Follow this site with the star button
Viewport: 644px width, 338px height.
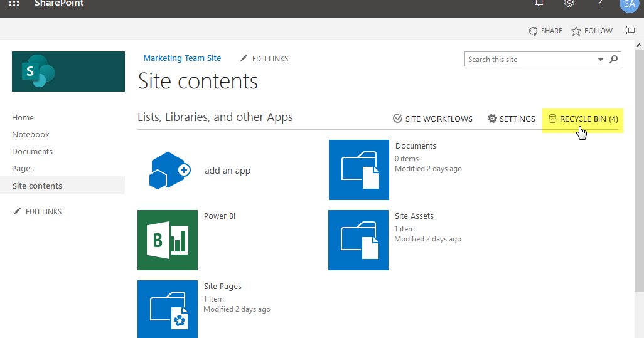[591, 31]
